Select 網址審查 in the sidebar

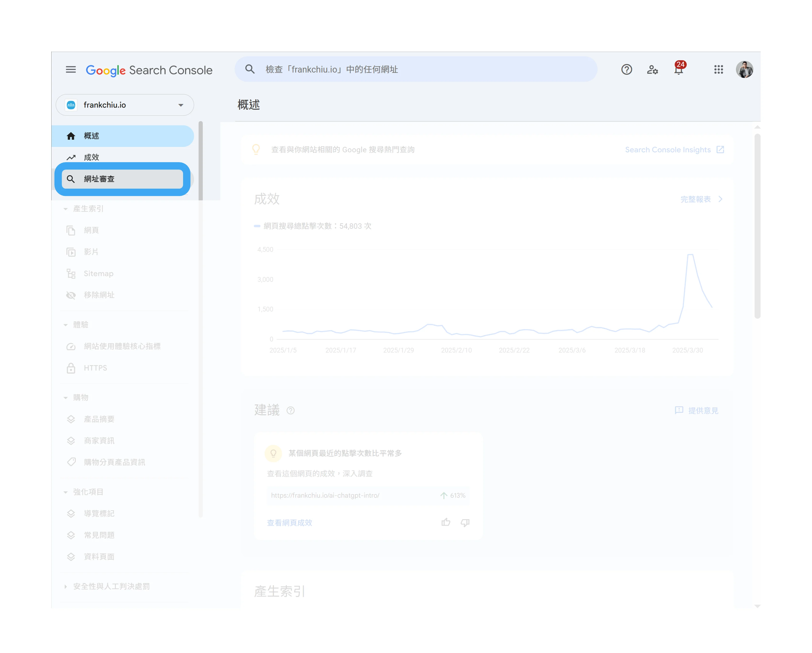[122, 179]
